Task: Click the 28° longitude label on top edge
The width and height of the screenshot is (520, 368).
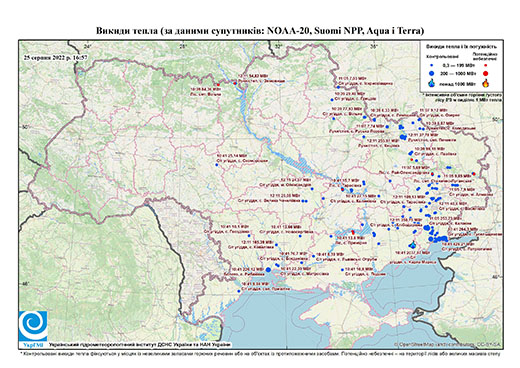Action: click(183, 46)
